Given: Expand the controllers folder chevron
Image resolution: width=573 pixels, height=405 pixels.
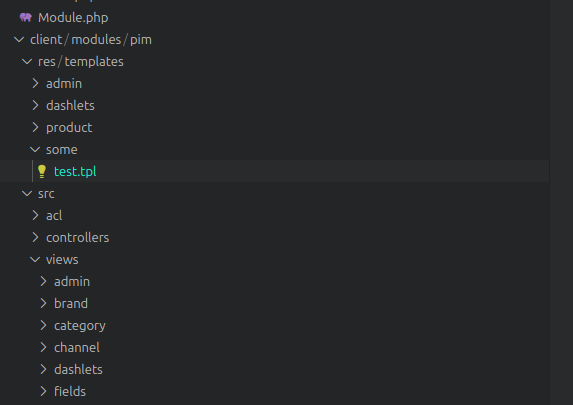Looking at the screenshot, I should click(35, 237).
